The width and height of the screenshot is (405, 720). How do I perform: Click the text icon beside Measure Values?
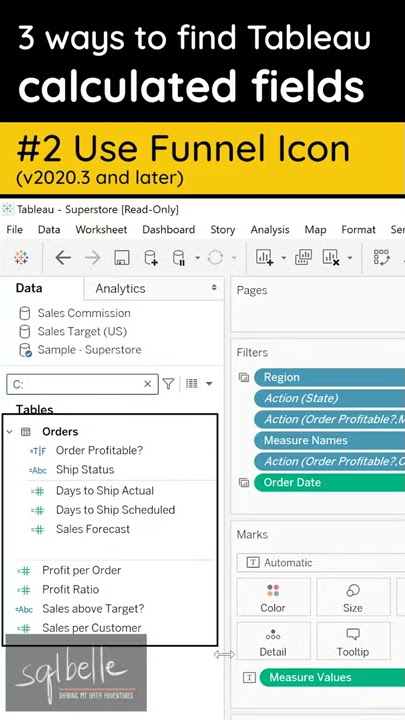(x=249, y=677)
